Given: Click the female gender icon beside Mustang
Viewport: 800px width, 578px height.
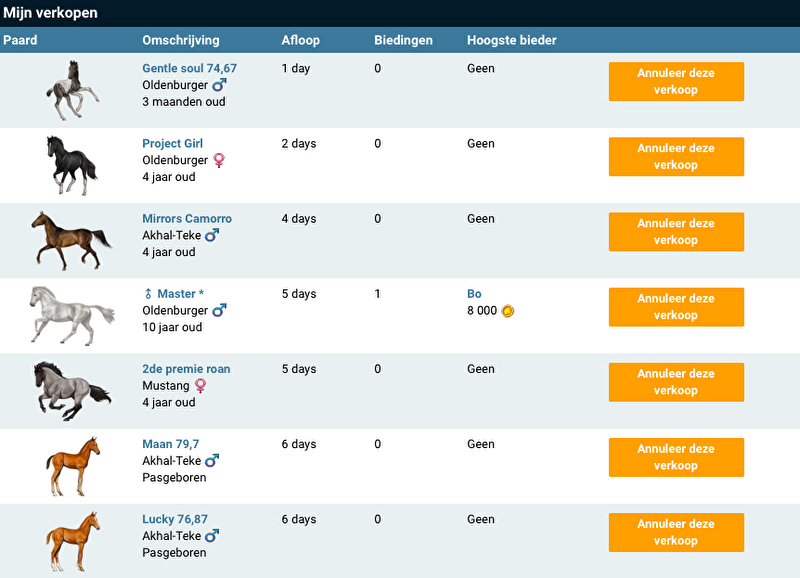Looking at the screenshot, I should click(200, 386).
